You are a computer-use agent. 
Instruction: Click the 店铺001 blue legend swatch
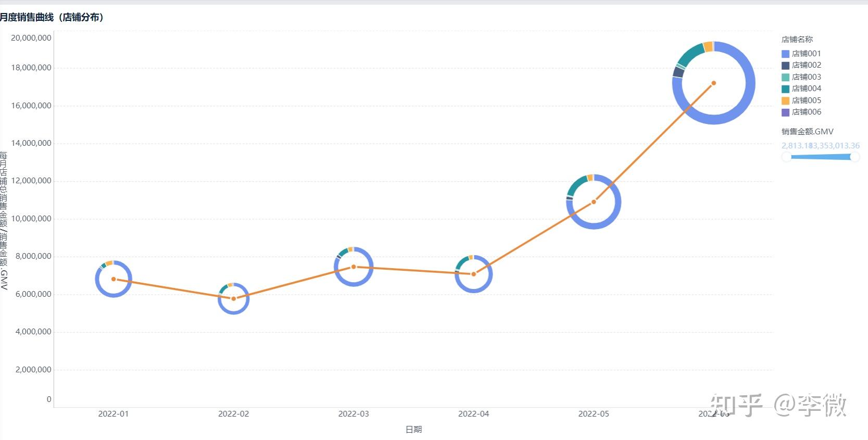(x=785, y=54)
